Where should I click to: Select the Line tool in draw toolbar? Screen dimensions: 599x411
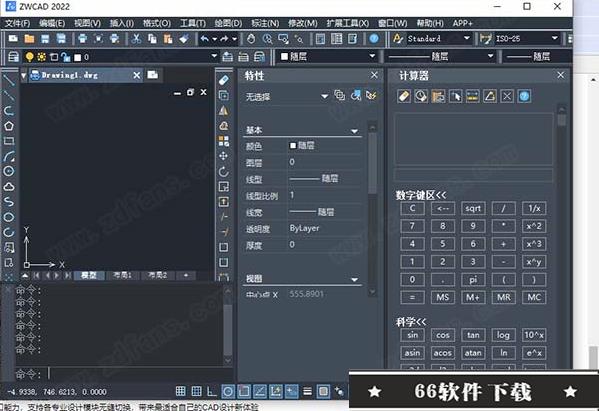(x=8, y=80)
